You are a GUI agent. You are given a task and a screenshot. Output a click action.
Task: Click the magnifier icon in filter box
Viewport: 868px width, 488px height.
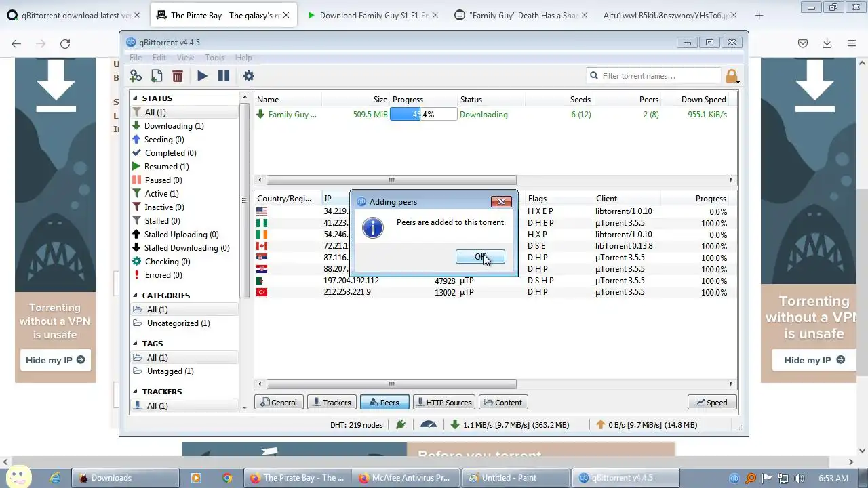[x=594, y=76]
